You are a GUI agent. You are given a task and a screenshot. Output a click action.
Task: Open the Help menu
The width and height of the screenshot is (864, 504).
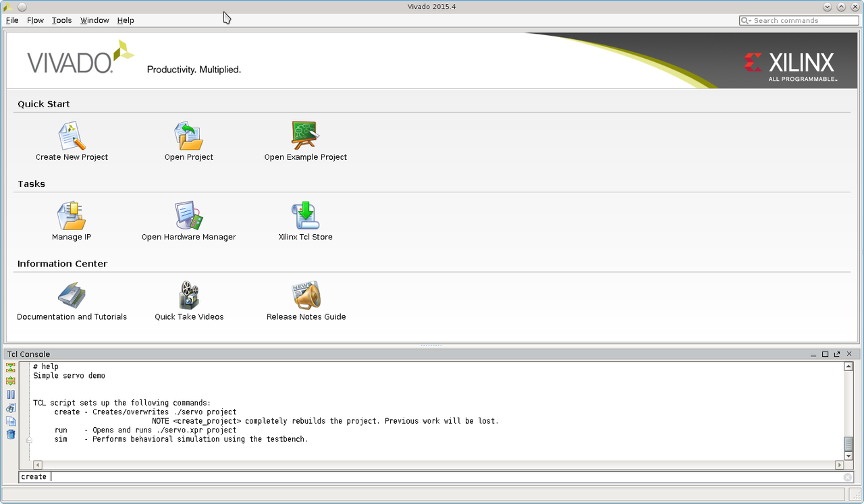click(x=126, y=20)
